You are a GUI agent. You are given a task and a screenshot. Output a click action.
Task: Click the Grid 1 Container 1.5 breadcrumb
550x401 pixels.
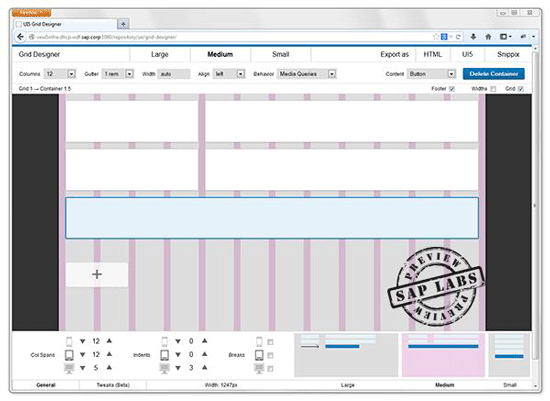point(45,88)
